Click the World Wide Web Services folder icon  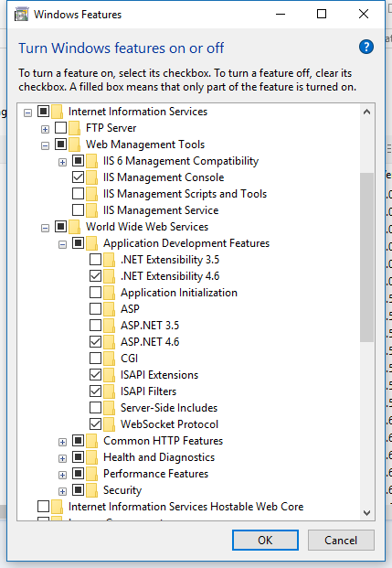click(74, 227)
